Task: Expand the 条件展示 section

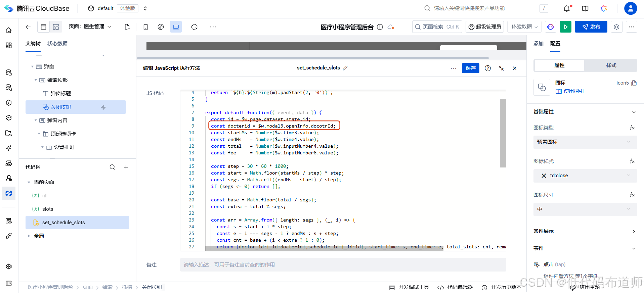Action: 634,232
